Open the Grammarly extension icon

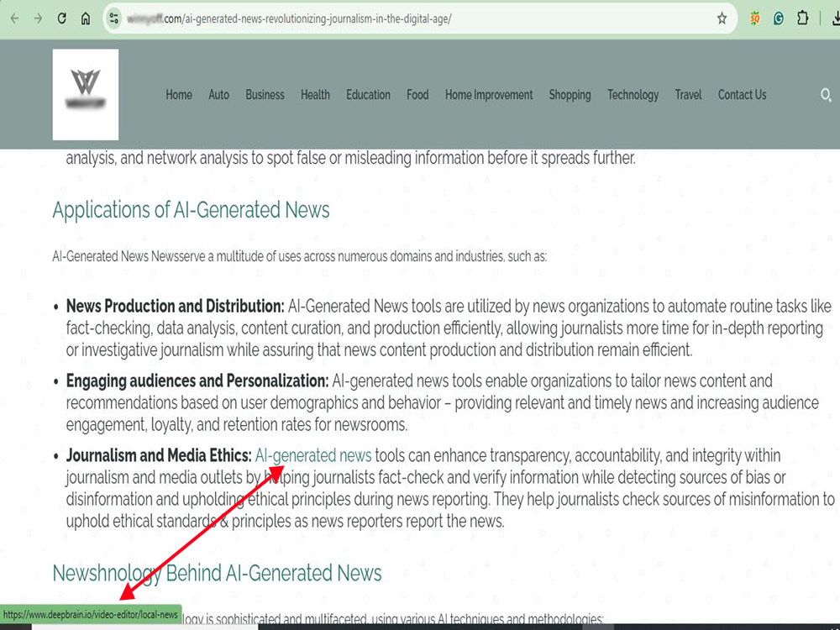click(x=779, y=18)
